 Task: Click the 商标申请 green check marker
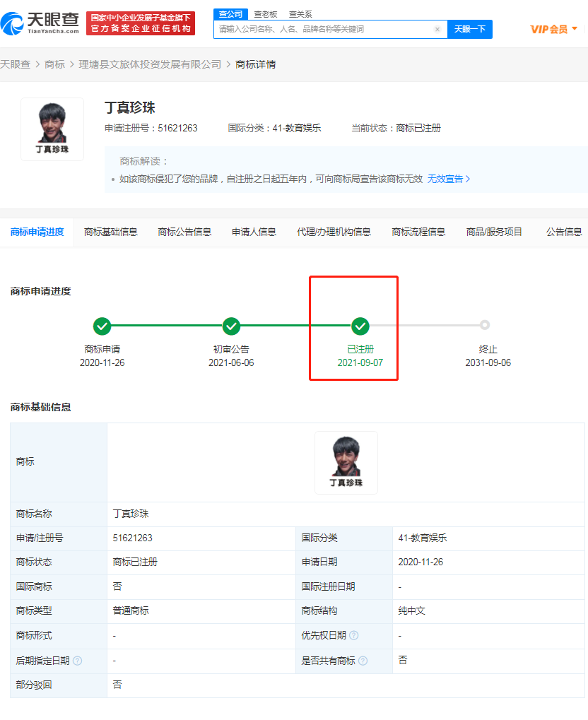pyautogui.click(x=102, y=326)
